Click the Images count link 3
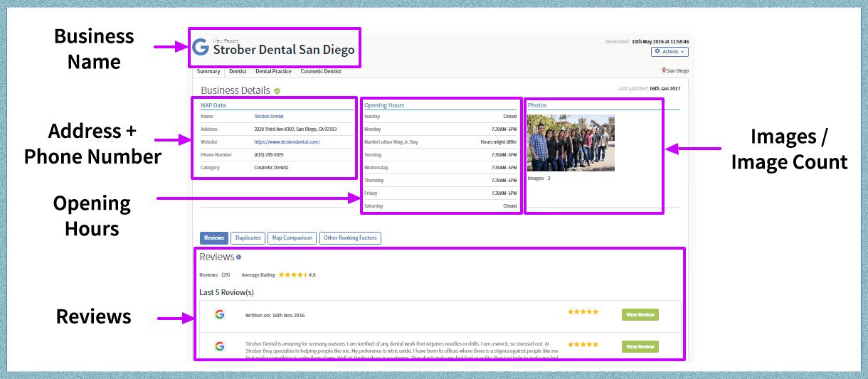The width and height of the screenshot is (868, 379). (x=549, y=178)
